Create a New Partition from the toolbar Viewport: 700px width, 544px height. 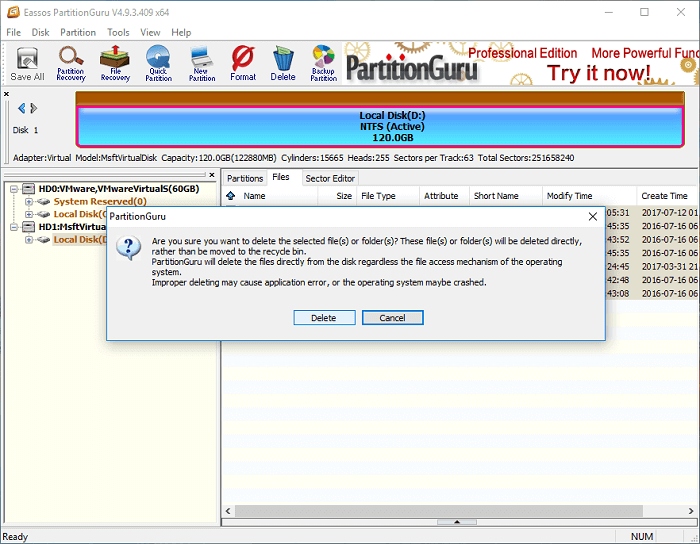coord(202,64)
